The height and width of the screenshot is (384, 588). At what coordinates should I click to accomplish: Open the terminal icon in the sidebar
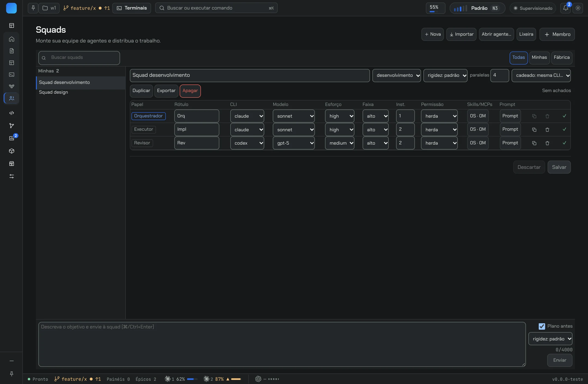(x=11, y=74)
